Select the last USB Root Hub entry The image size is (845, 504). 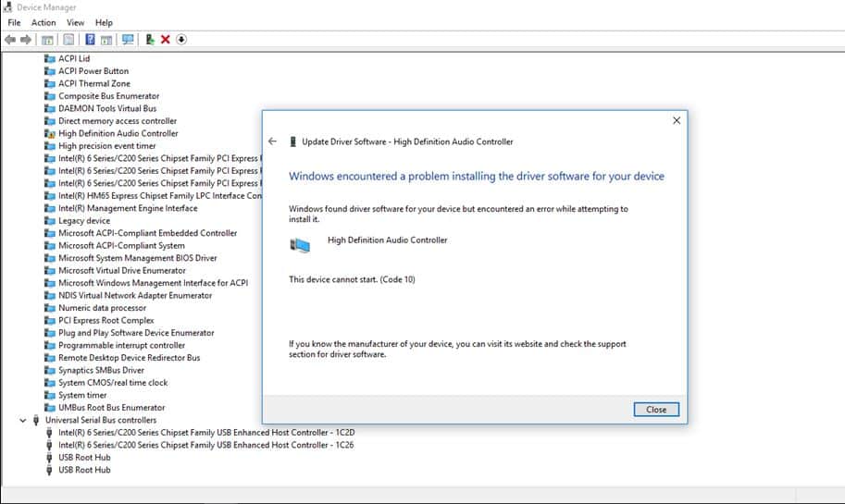click(84, 470)
